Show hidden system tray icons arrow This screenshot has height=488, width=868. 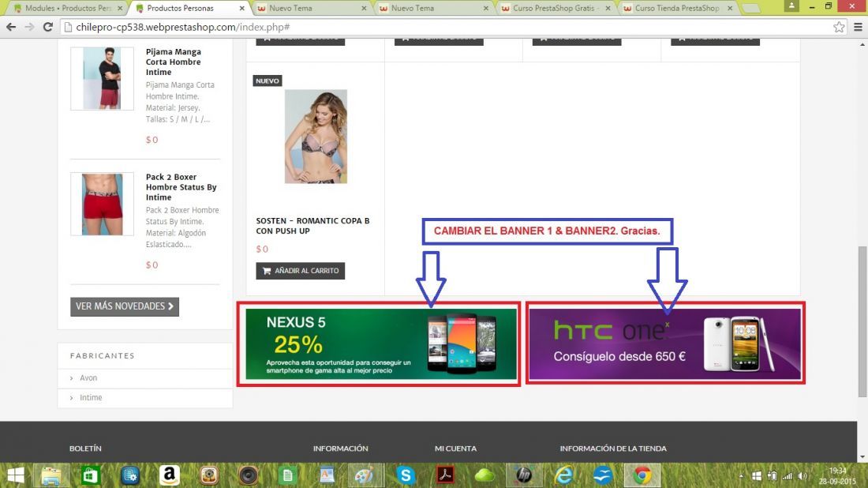[741, 476]
